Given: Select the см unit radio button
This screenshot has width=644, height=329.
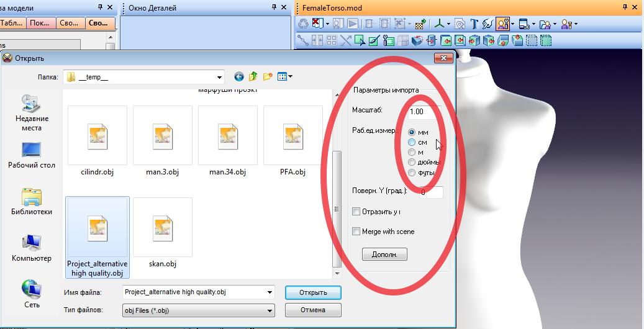Looking at the screenshot, I should tap(412, 142).
